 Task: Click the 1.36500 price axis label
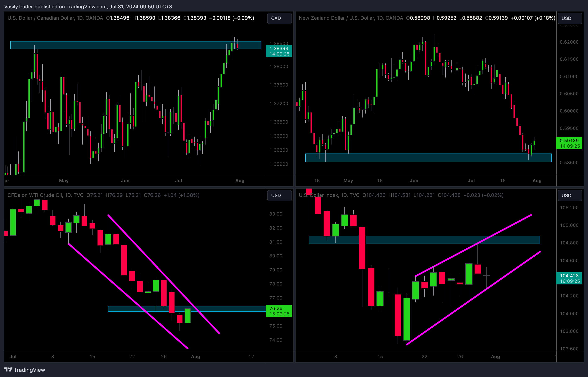click(x=279, y=136)
